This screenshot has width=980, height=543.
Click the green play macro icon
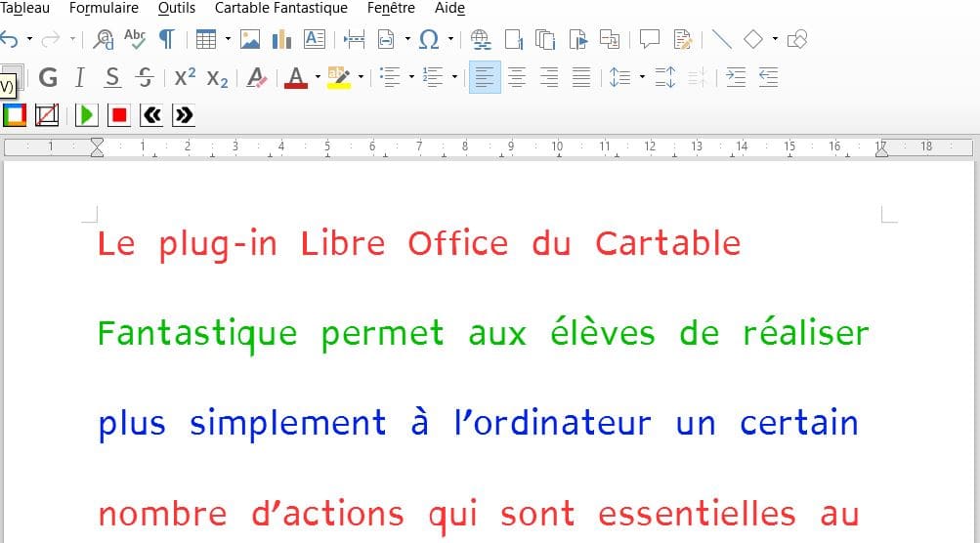(x=87, y=115)
